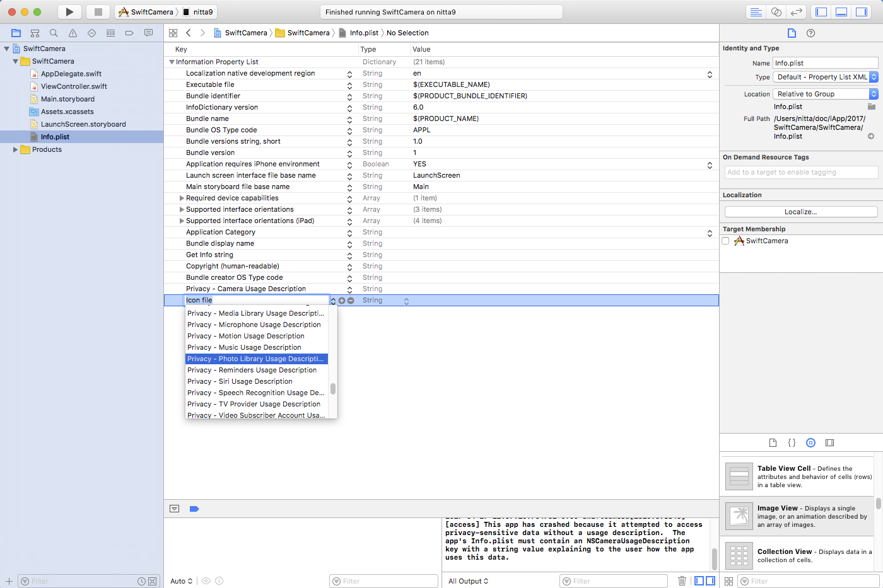Viewport: 883px width, 588px height.
Task: Toggle the bottom debug area visibility
Action: pyautogui.click(x=841, y=12)
